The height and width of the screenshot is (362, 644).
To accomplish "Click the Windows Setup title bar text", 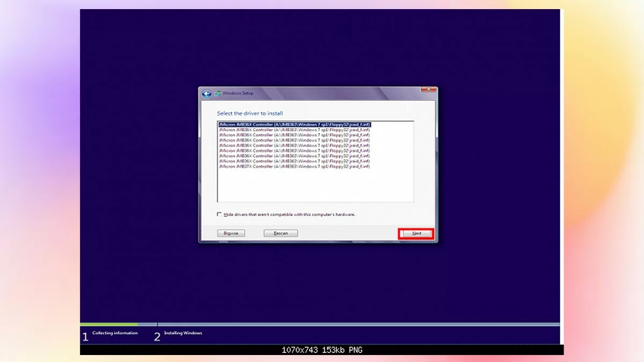I will (x=238, y=93).
